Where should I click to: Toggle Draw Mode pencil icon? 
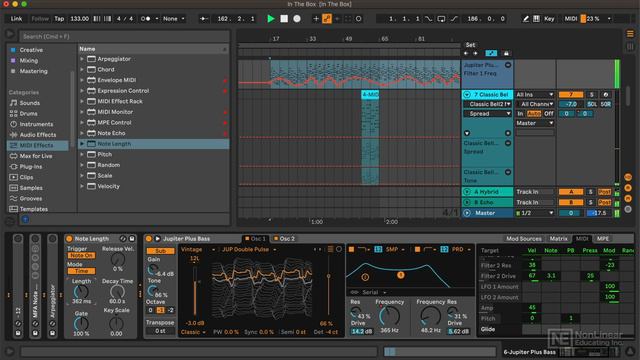(526, 19)
